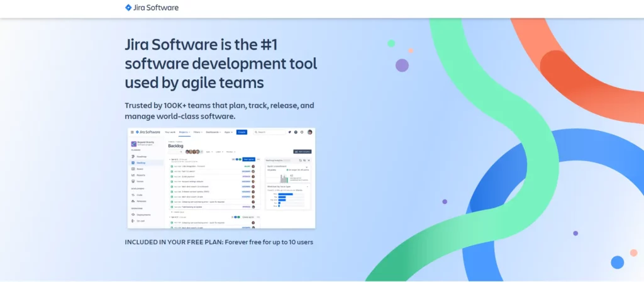Click the help question-mark icon in preview

point(296,132)
